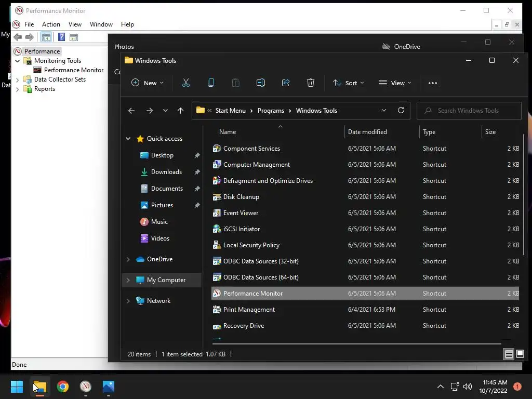Click the Paste clipboard icon in Explorer toolbar
The width and height of the screenshot is (532, 399).
pos(235,83)
